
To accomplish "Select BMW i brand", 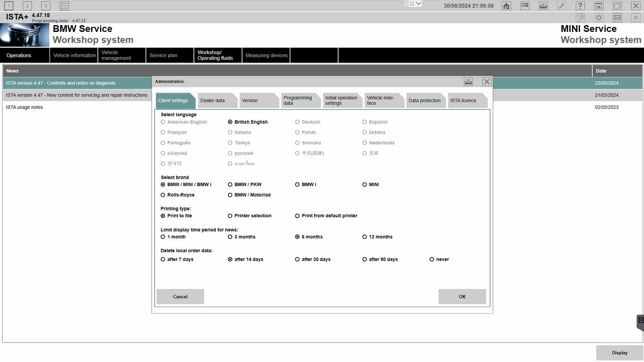I will click(306, 185).
